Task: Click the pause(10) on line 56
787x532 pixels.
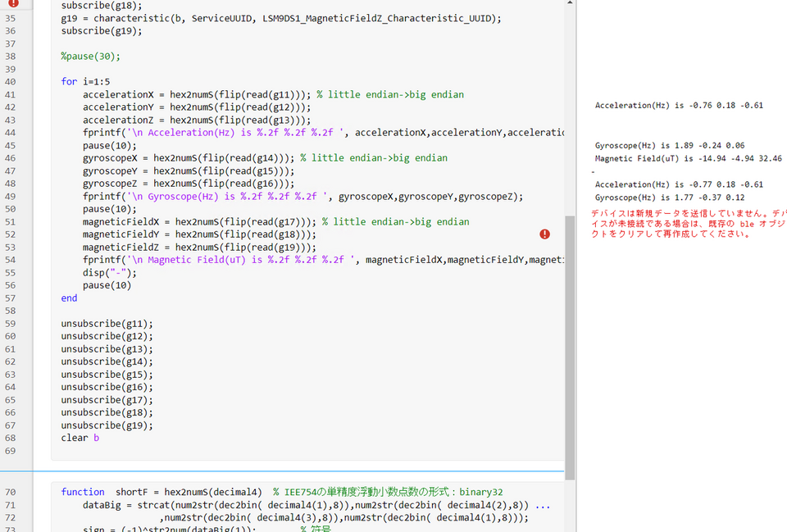Action: (x=107, y=285)
